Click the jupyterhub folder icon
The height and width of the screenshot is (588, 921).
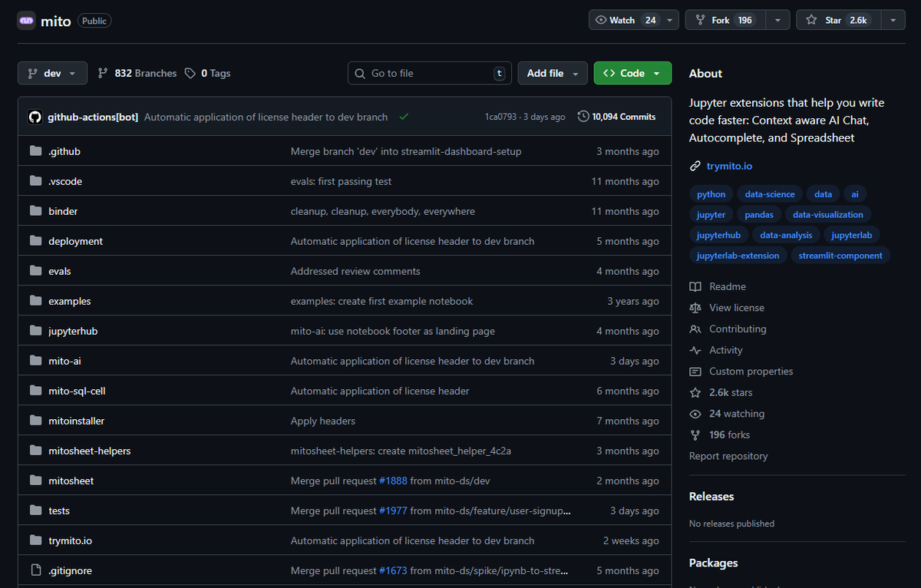point(35,331)
